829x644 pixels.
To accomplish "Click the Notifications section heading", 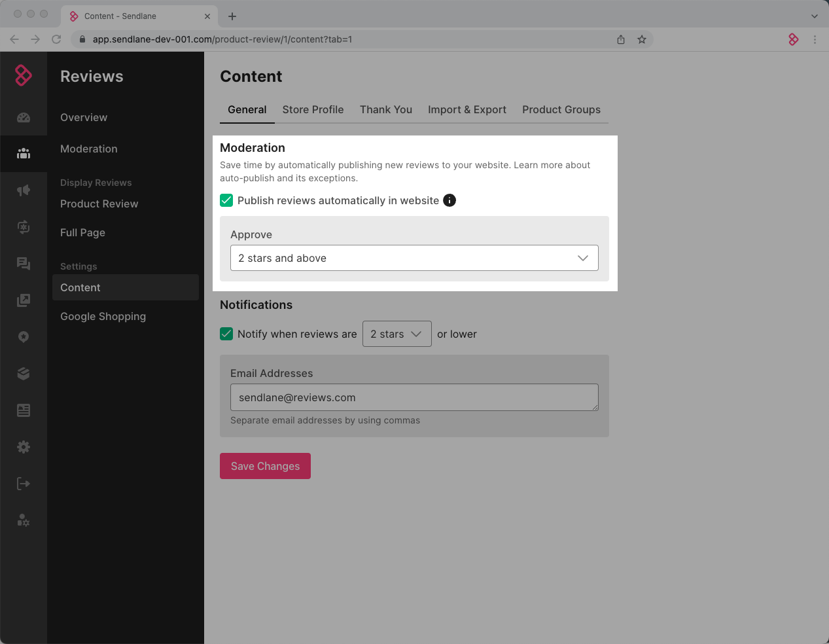I will (256, 305).
